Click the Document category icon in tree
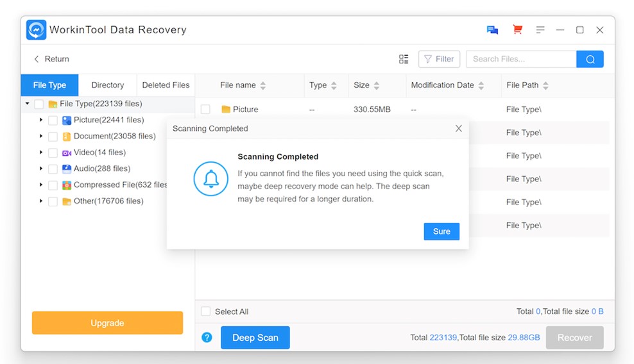634x364 pixels. point(67,136)
